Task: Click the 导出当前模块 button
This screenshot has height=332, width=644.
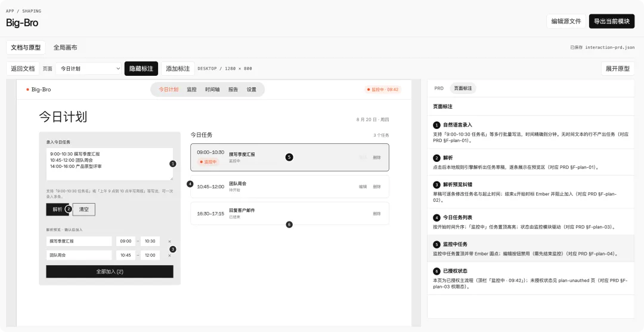Action: click(x=612, y=21)
